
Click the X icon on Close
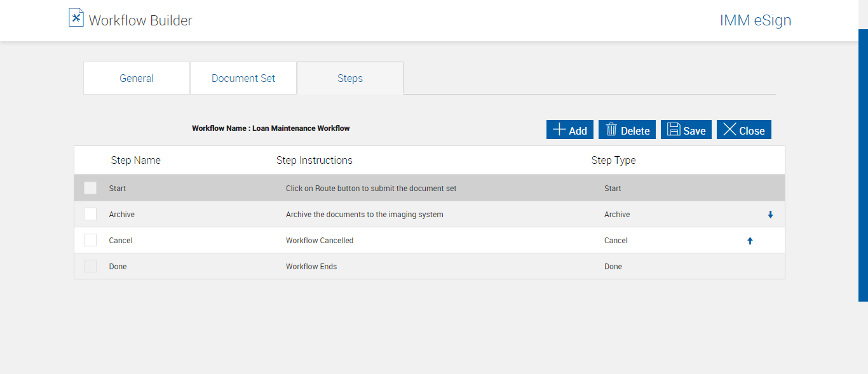(729, 130)
